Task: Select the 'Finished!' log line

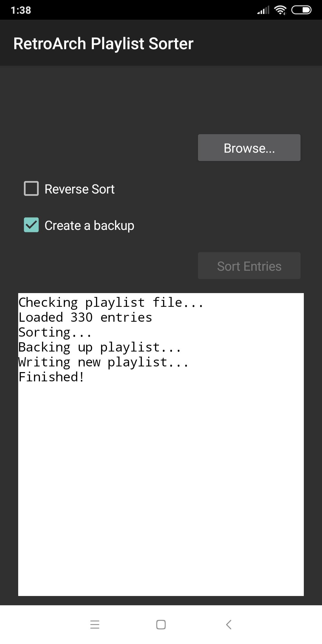Action: (51, 377)
